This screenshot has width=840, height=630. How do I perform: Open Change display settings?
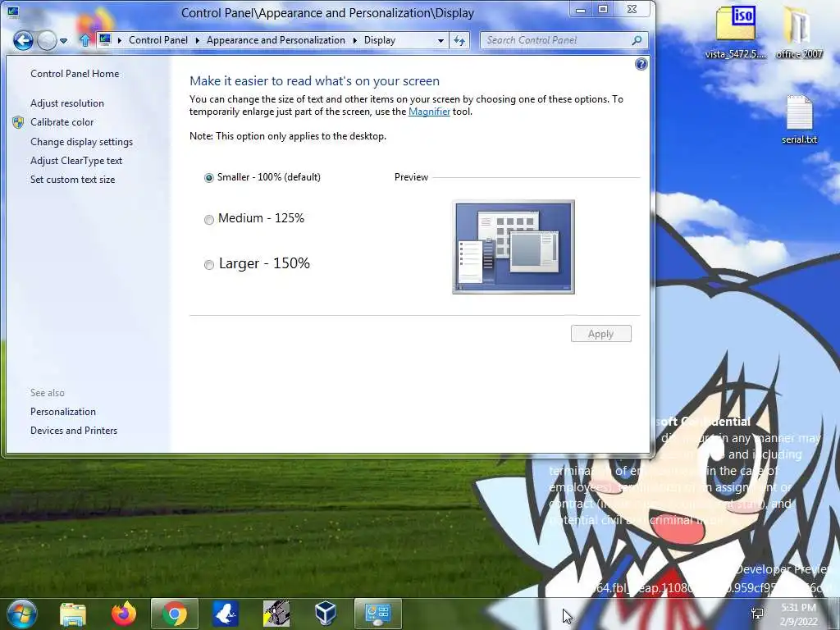coord(81,142)
